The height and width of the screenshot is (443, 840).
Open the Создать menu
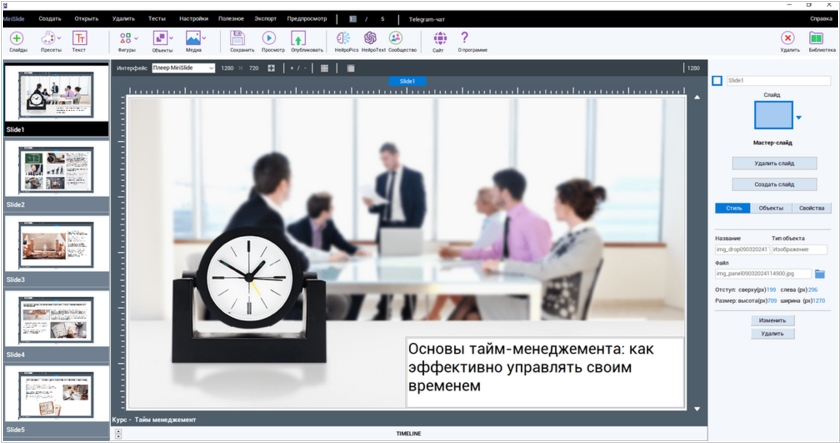pos(50,19)
